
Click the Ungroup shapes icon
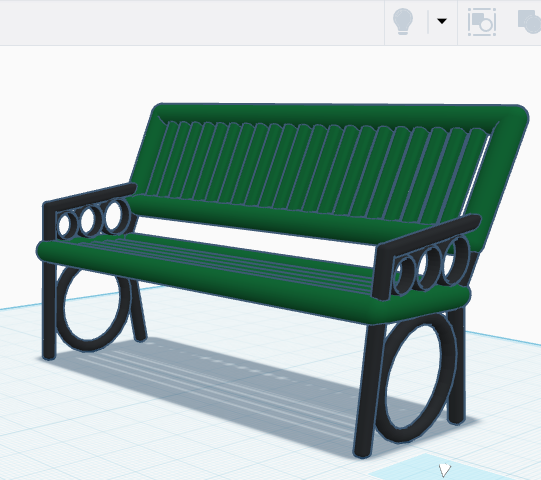click(529, 22)
